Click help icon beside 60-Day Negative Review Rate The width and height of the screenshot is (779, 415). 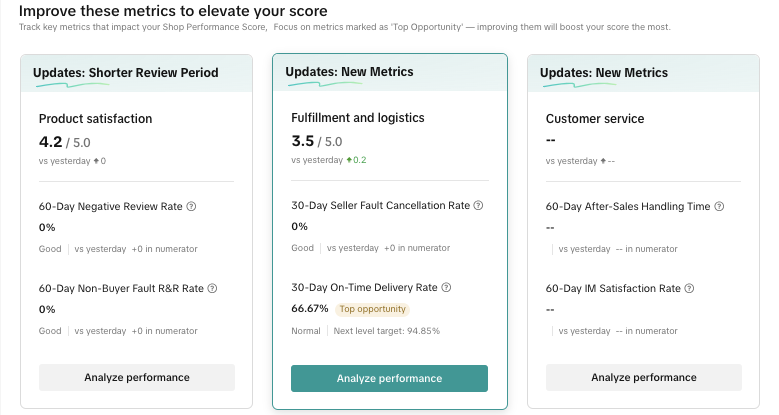pos(191,207)
